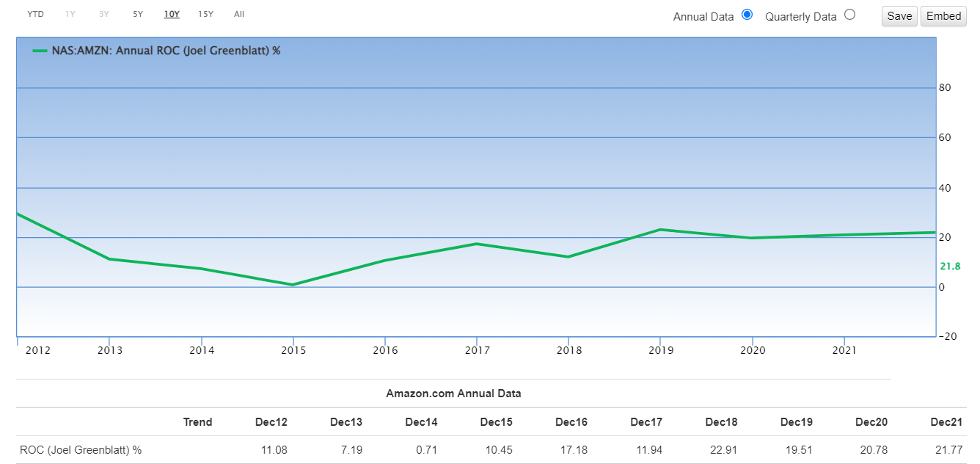Select the 7.19 table cell

[x=353, y=450]
